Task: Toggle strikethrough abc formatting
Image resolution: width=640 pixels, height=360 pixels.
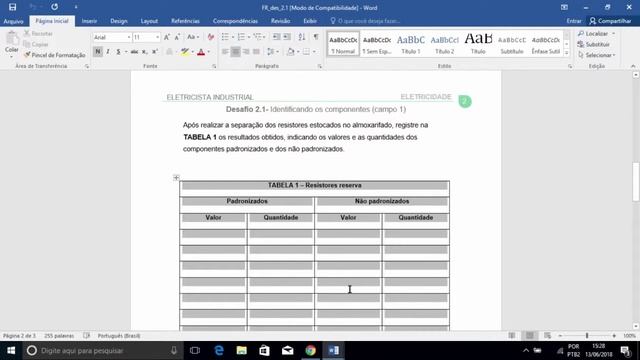Action: point(134,52)
